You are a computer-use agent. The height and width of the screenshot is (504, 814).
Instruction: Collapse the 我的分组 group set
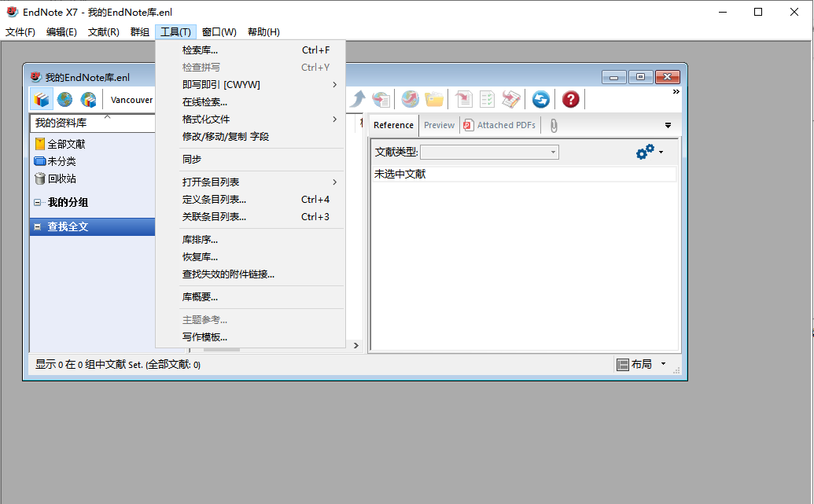pos(38,202)
